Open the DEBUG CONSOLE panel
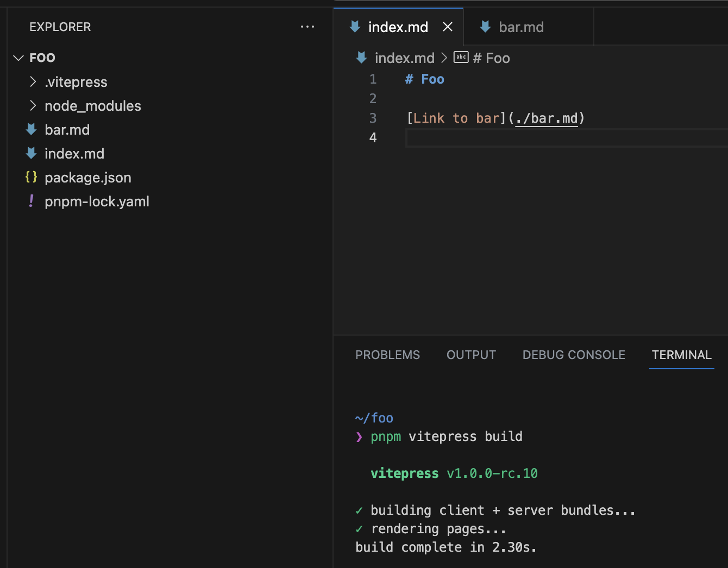728x568 pixels. click(574, 355)
